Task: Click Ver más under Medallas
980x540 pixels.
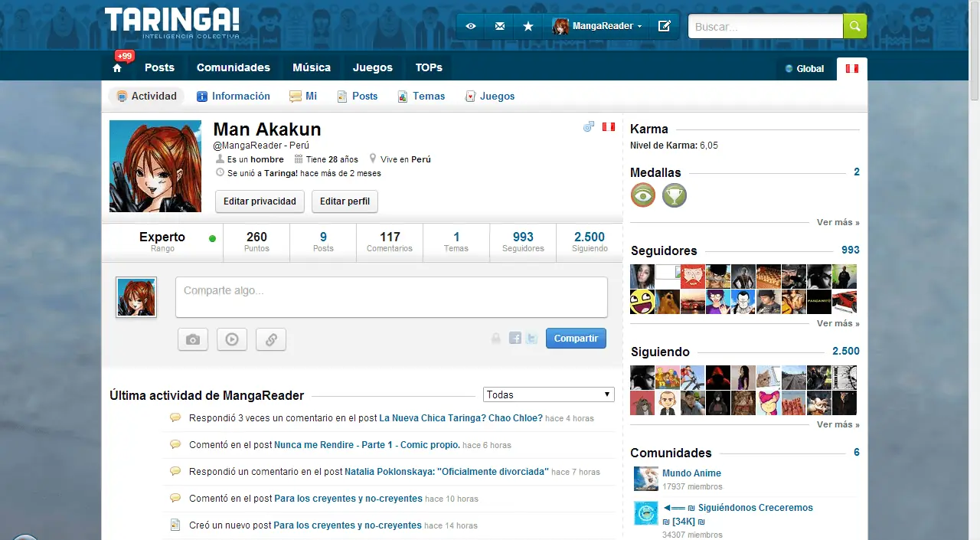Action: tap(838, 222)
